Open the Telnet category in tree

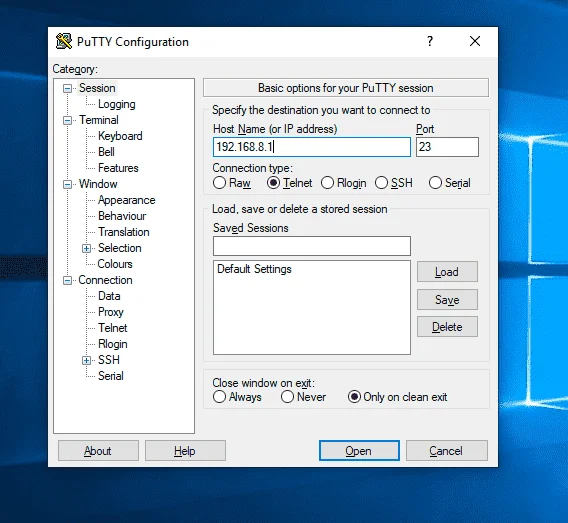(x=113, y=328)
